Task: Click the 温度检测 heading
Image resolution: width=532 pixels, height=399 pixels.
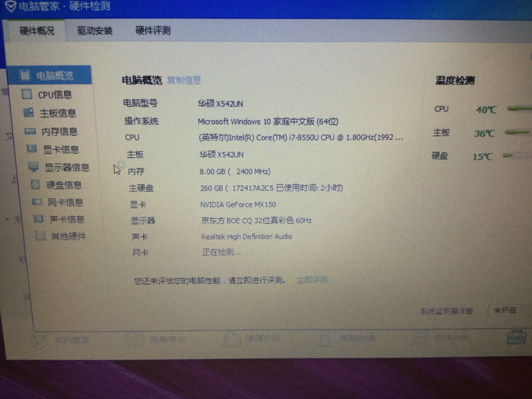Action: click(455, 80)
